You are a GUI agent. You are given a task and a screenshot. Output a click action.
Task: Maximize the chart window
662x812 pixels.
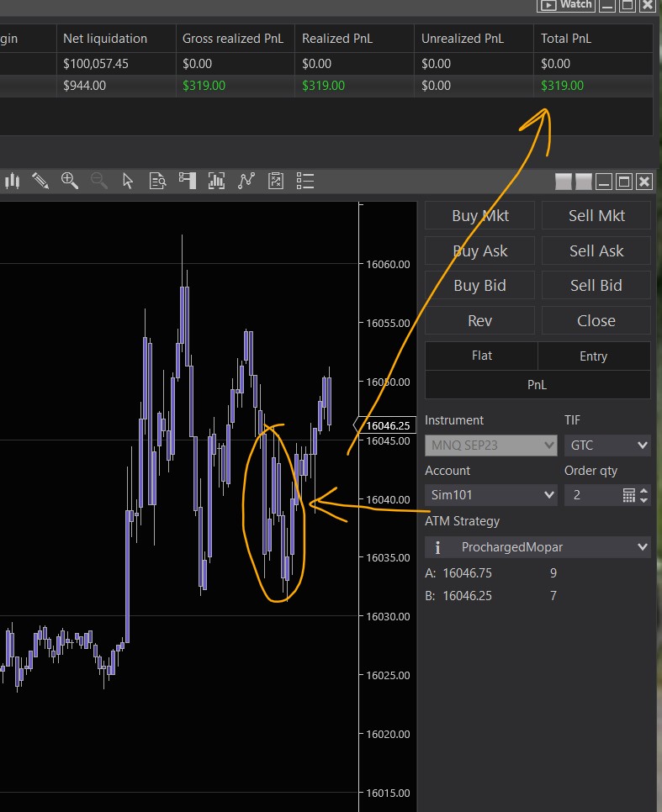point(623,182)
